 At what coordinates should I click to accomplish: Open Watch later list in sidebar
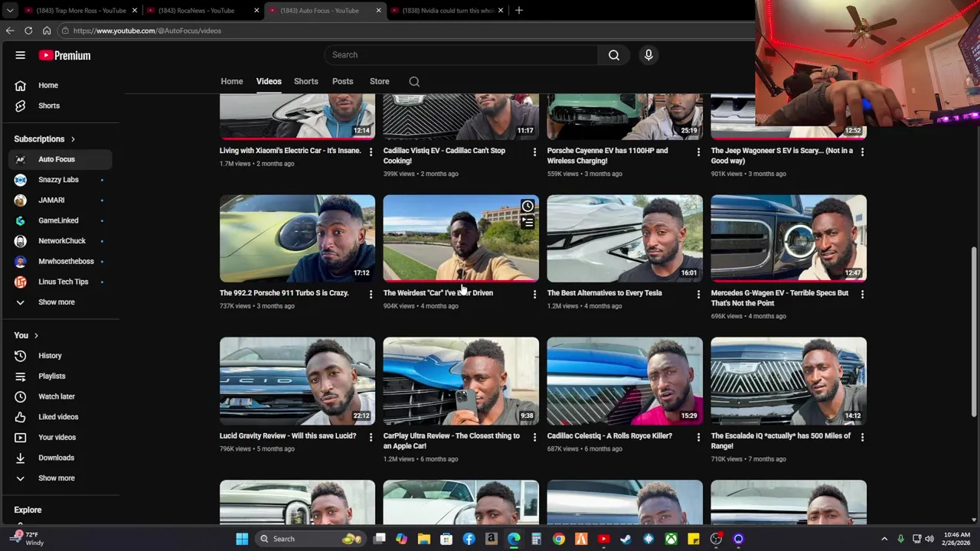60,396
